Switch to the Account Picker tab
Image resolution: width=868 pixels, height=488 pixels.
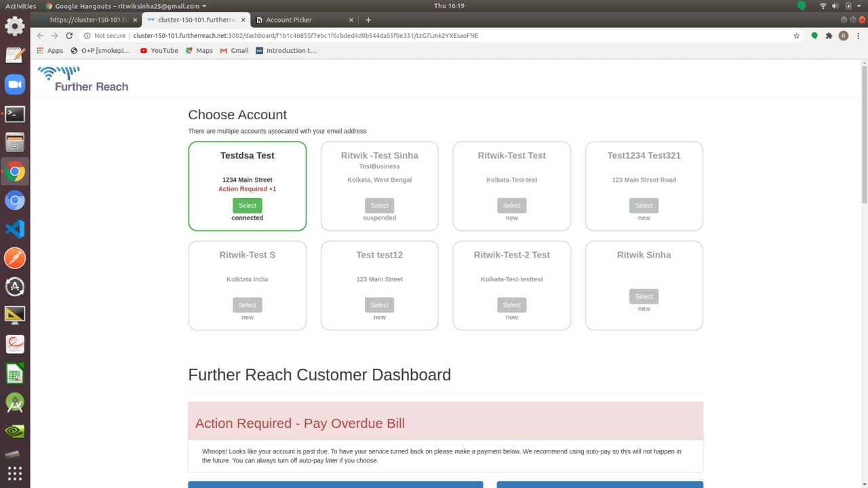(x=302, y=20)
